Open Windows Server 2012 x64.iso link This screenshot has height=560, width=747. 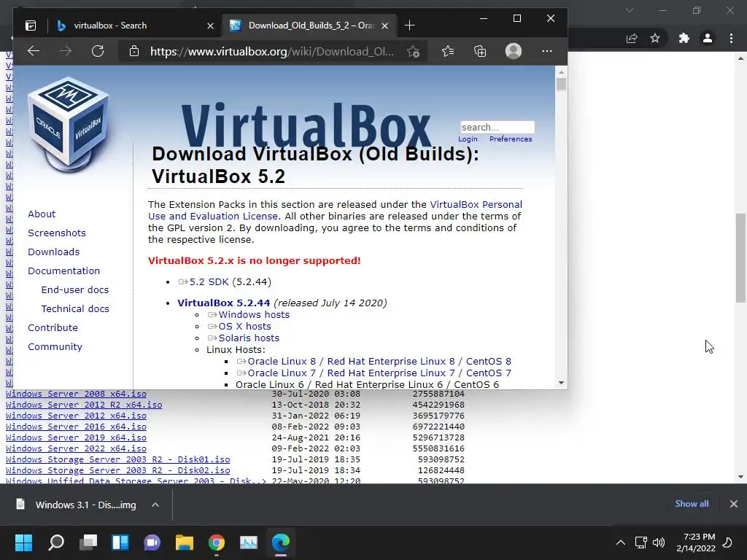coord(76,416)
